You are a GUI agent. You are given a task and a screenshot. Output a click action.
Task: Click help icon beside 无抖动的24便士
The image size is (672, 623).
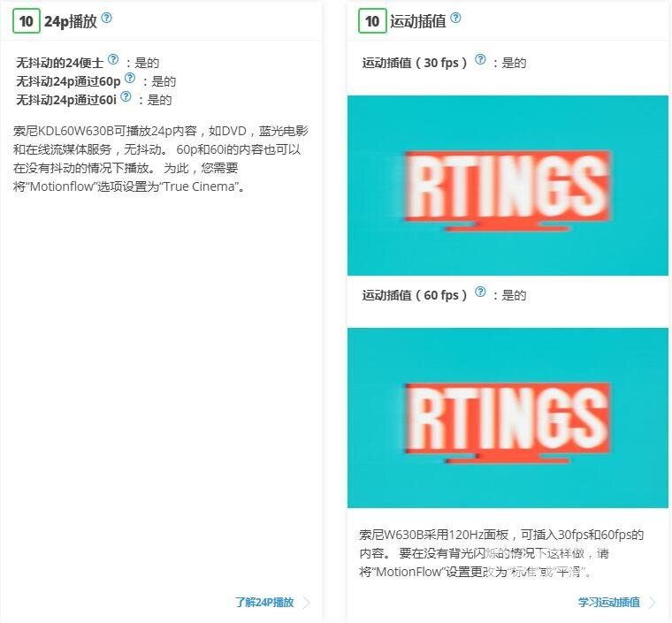[113, 59]
